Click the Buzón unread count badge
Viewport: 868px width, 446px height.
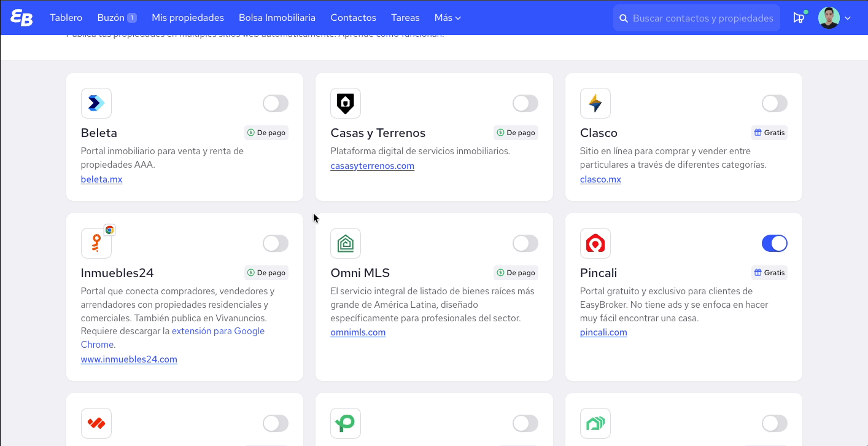coord(132,18)
